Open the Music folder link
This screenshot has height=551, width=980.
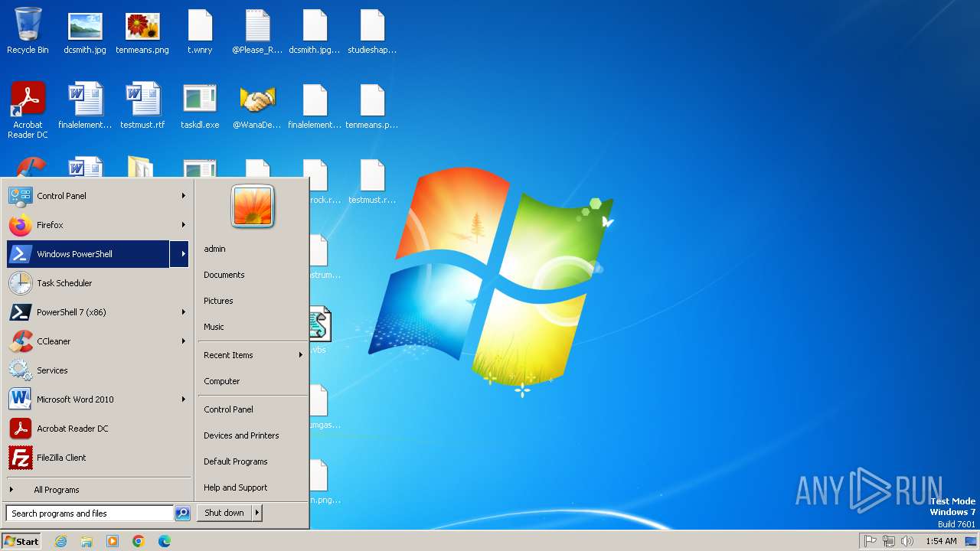tap(214, 327)
